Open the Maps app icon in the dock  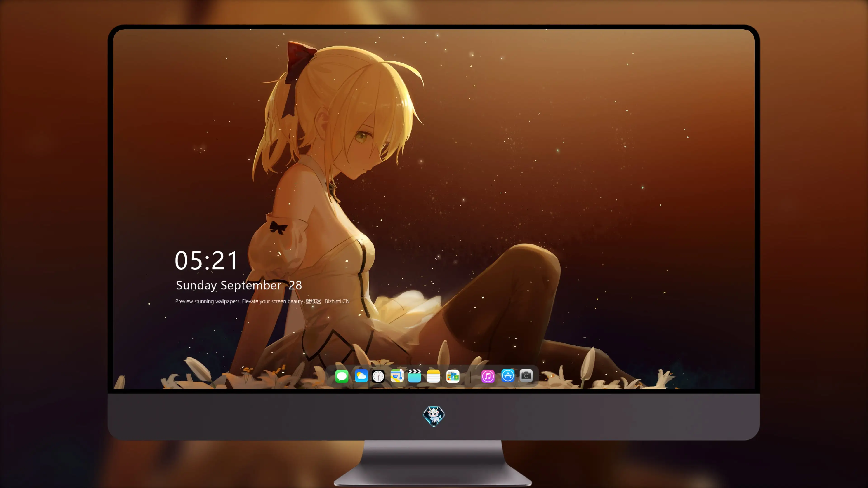coord(397,376)
